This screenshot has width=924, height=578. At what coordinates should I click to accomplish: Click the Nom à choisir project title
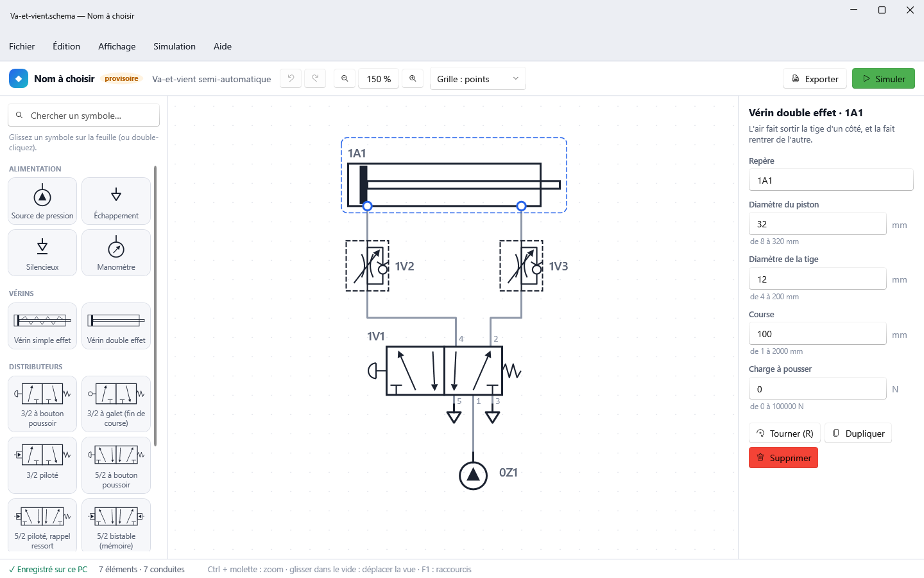[64, 78]
